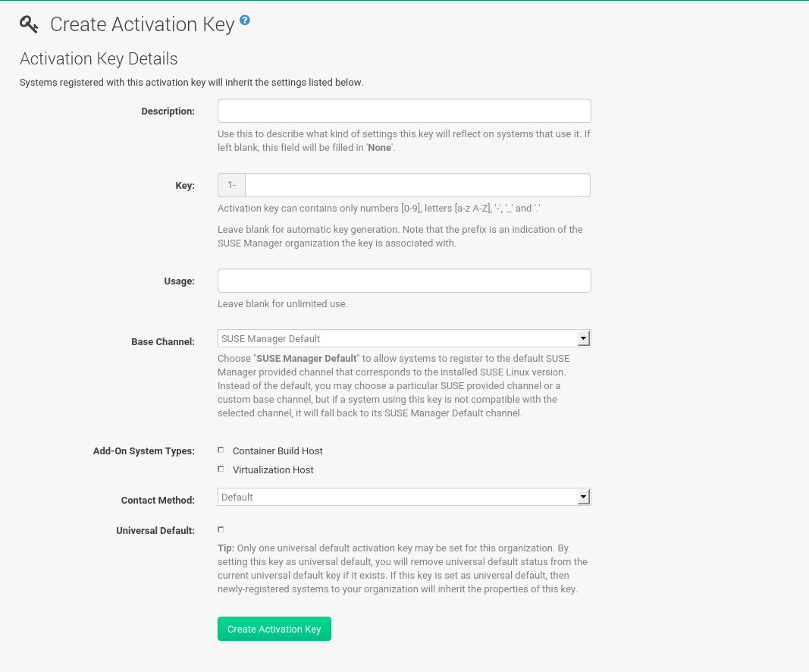Click the Contact Method dropdown arrow

pyautogui.click(x=584, y=497)
